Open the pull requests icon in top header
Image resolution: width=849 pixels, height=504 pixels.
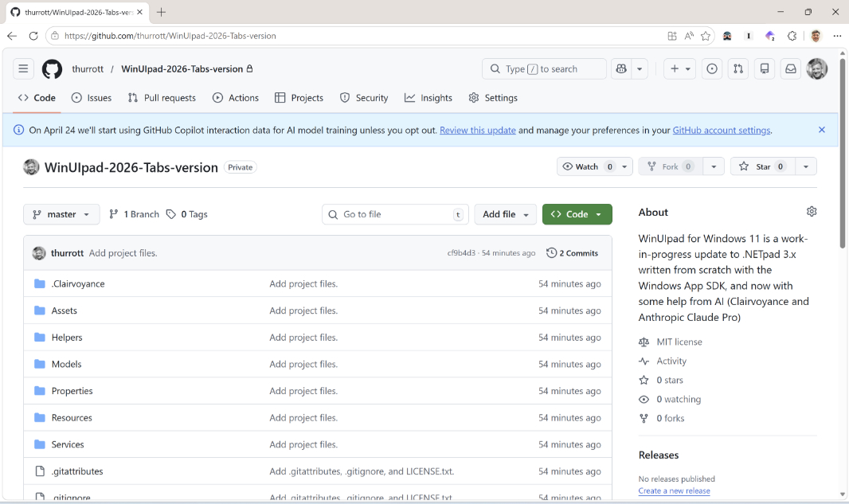[738, 69]
